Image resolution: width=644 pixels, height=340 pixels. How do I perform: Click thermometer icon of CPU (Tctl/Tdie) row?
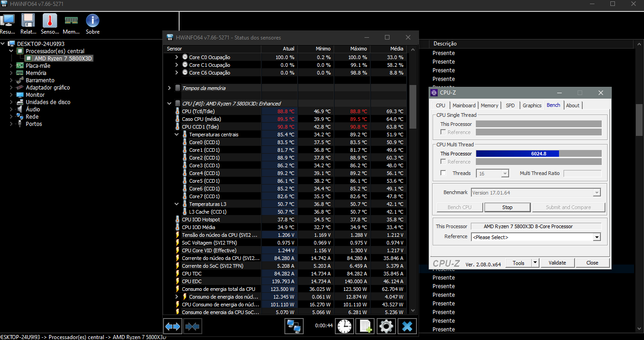pos(178,111)
